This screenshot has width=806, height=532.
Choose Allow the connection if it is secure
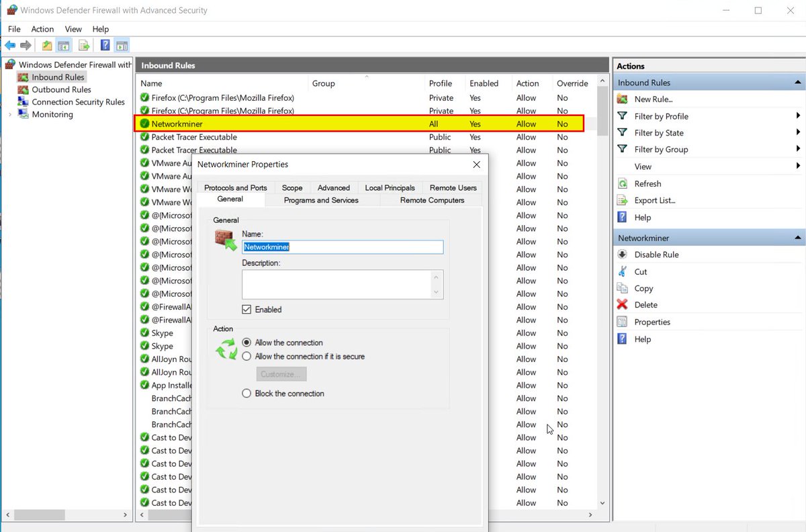pos(247,357)
